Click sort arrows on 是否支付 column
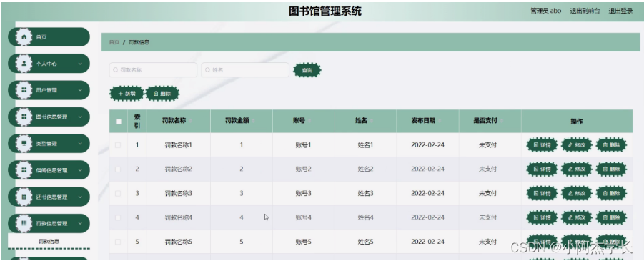The image size is (644, 261). pyautogui.click(x=502, y=121)
